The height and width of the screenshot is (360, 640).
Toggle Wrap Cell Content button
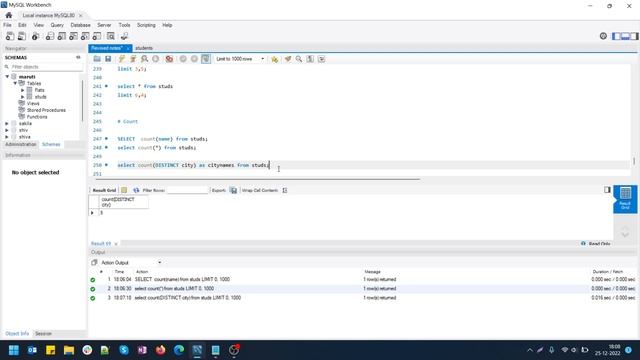point(285,190)
